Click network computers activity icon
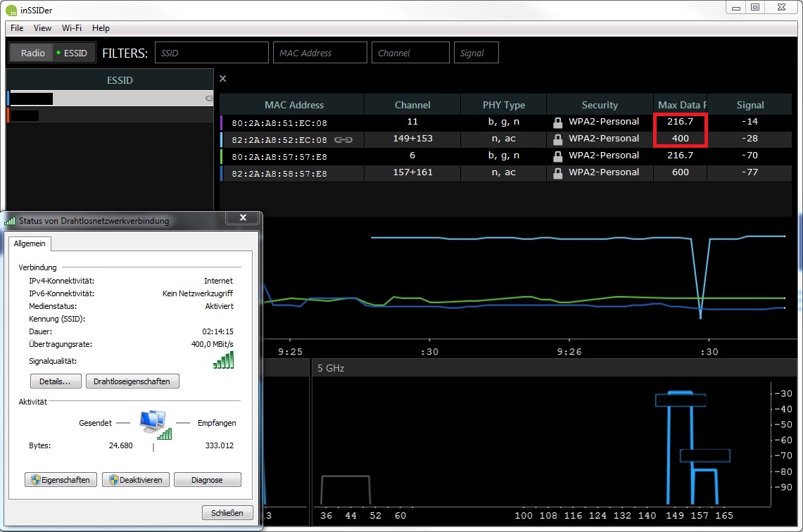Screen dimensions: 803x532 155,424
